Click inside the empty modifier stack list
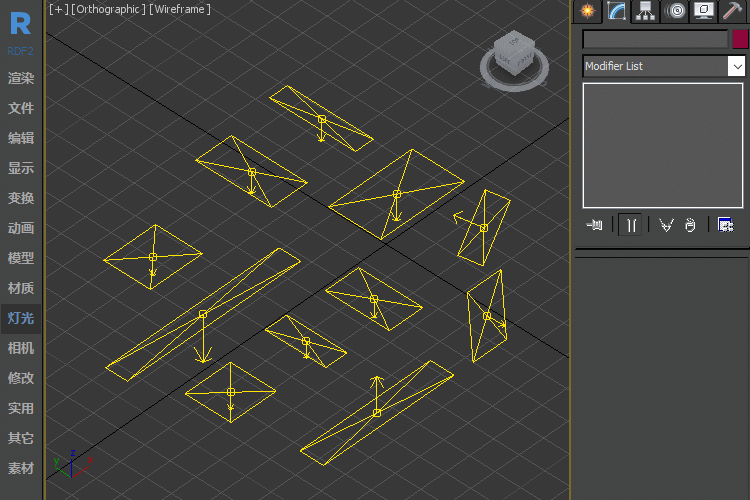This screenshot has height=500, width=750. (x=662, y=145)
